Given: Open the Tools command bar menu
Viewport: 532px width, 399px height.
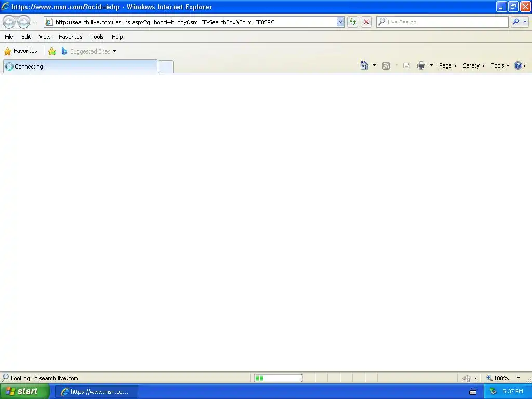Looking at the screenshot, I should [500, 65].
